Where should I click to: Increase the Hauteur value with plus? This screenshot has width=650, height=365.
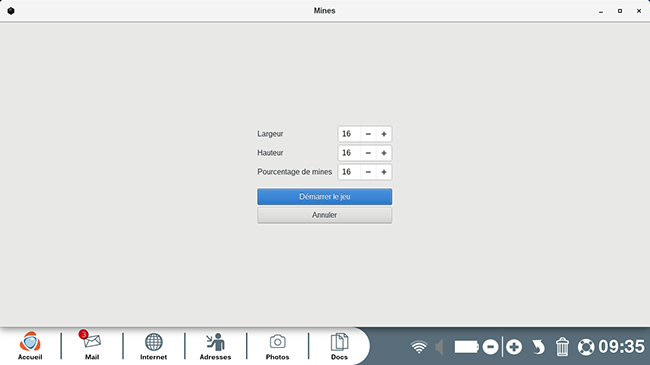tap(384, 153)
